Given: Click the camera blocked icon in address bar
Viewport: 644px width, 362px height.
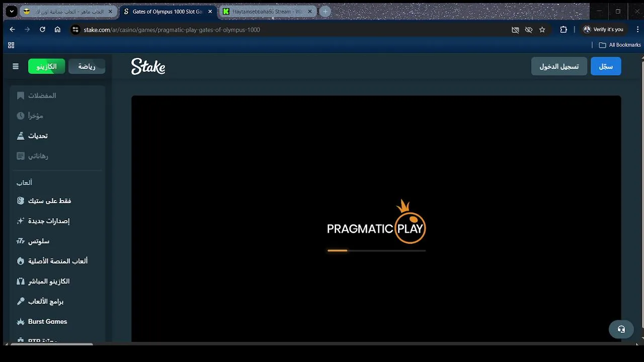Looking at the screenshot, I should [x=515, y=30].
